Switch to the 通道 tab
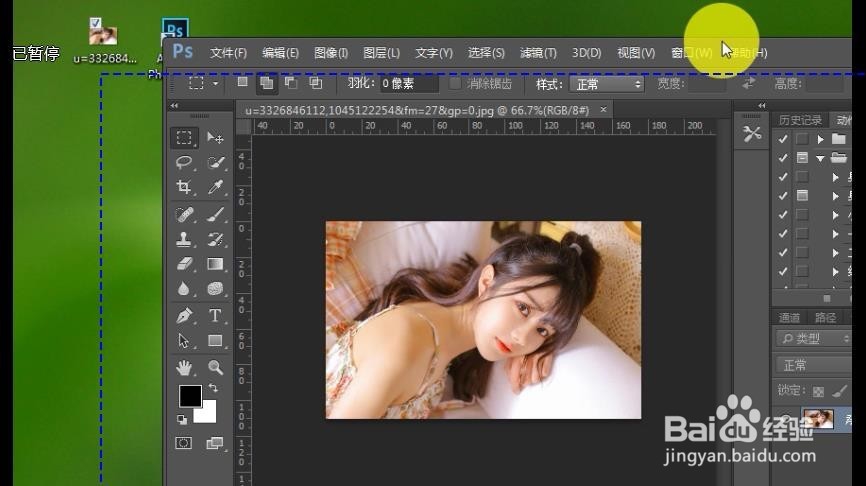This screenshot has width=866, height=486. [789, 318]
